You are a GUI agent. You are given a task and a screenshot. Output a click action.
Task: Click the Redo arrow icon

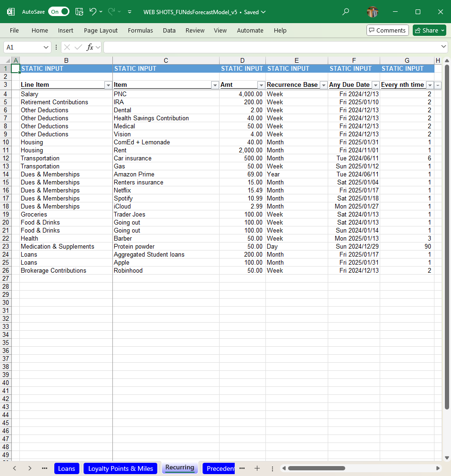tap(111, 11)
